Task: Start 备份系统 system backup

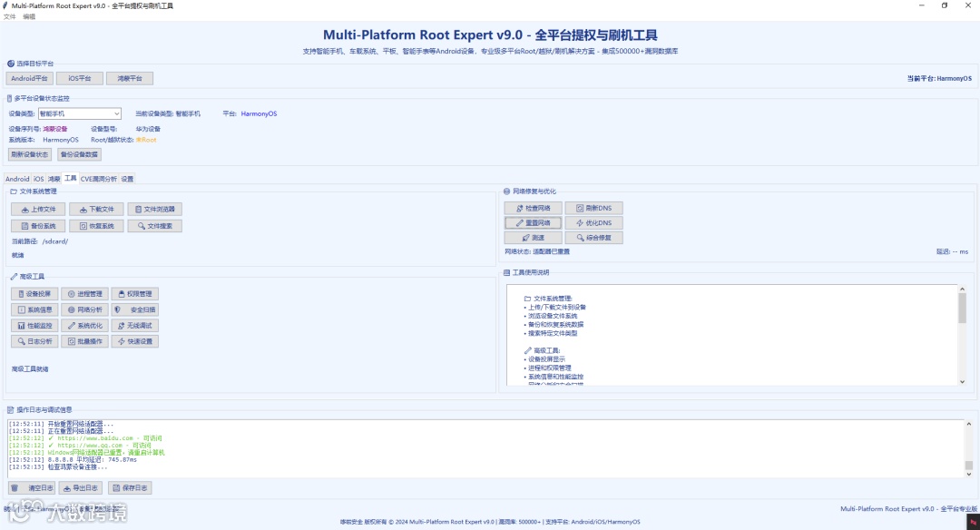Action: point(38,226)
